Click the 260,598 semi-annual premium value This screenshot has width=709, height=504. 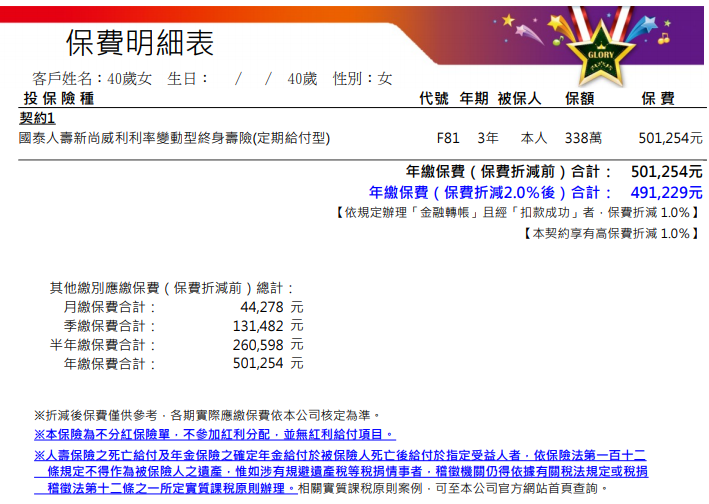pos(258,345)
